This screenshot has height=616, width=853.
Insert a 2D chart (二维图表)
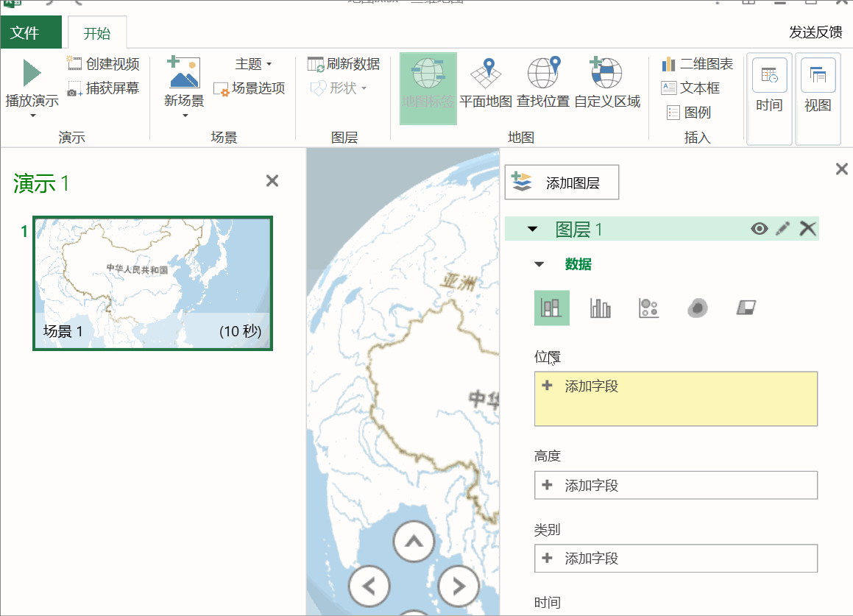click(698, 64)
